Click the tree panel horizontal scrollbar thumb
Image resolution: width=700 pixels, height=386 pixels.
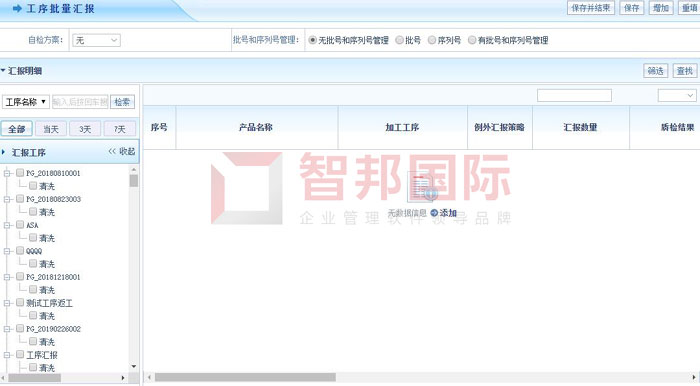point(34,378)
